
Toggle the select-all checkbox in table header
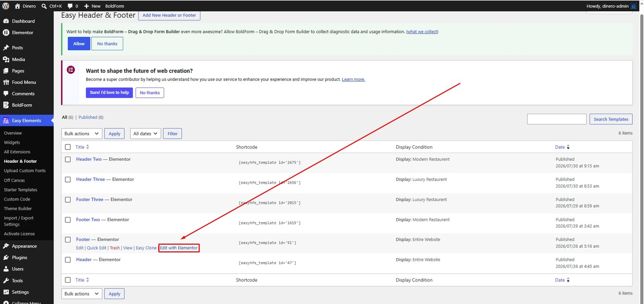[x=68, y=147]
